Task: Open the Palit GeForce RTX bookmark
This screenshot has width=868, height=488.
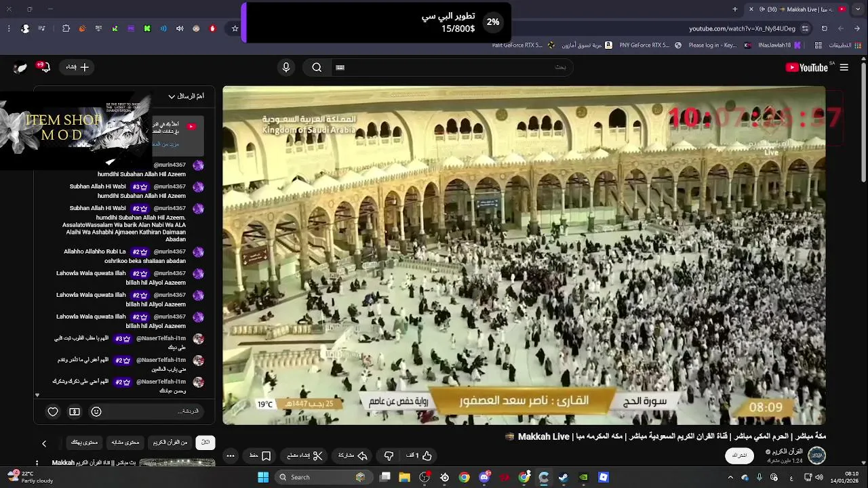Action: (522, 45)
